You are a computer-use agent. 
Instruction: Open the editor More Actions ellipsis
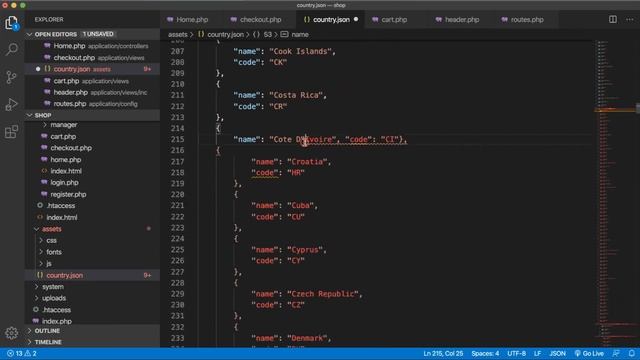point(630,20)
